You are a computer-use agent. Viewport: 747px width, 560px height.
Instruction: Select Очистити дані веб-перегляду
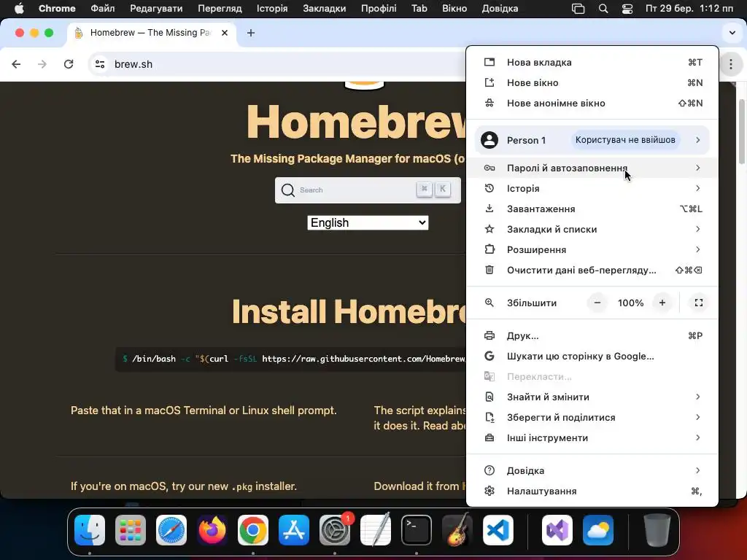[x=592, y=270]
